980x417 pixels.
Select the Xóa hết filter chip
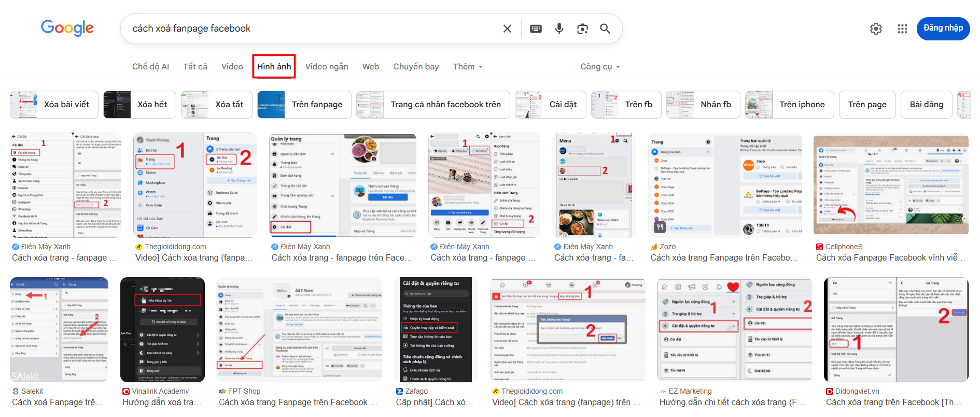pyautogui.click(x=139, y=104)
